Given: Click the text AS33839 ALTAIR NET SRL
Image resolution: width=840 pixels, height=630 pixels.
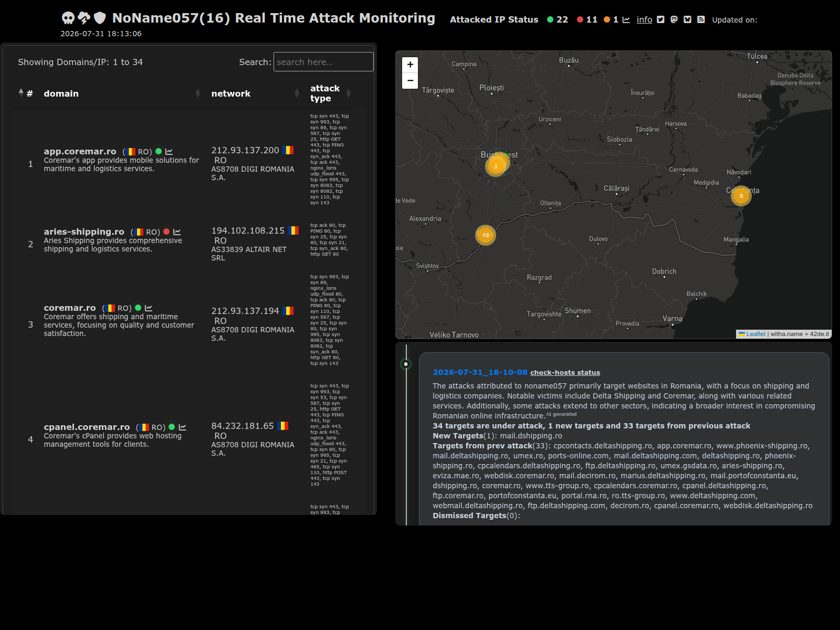Looking at the screenshot, I should pos(249,254).
